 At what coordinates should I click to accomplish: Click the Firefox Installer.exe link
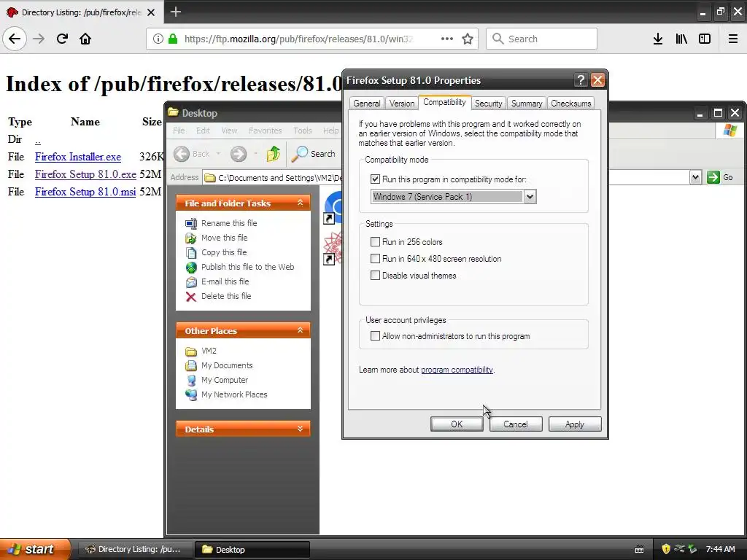coord(77,157)
